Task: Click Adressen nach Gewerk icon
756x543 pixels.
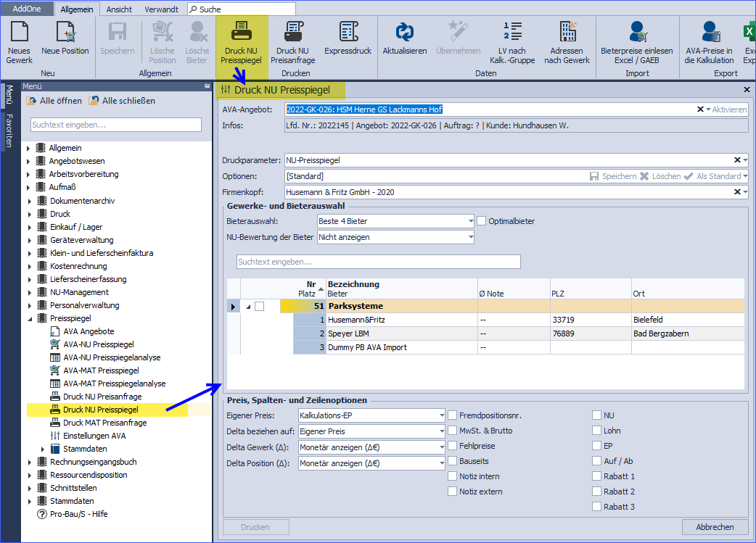Action: (x=567, y=33)
